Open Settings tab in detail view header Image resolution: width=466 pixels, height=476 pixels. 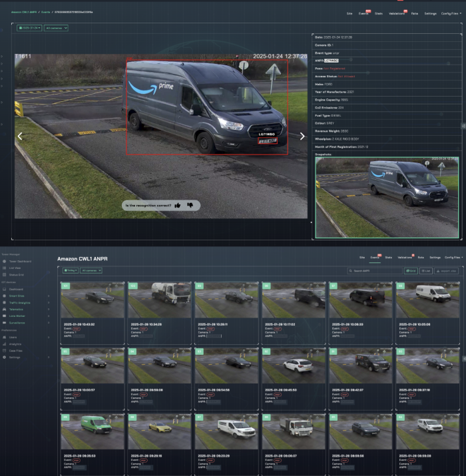point(430,14)
